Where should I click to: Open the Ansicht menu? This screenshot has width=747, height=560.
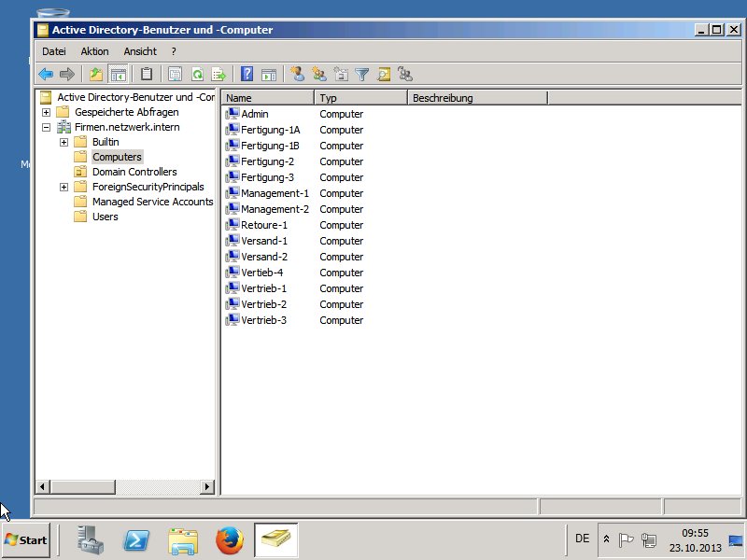[x=140, y=51]
